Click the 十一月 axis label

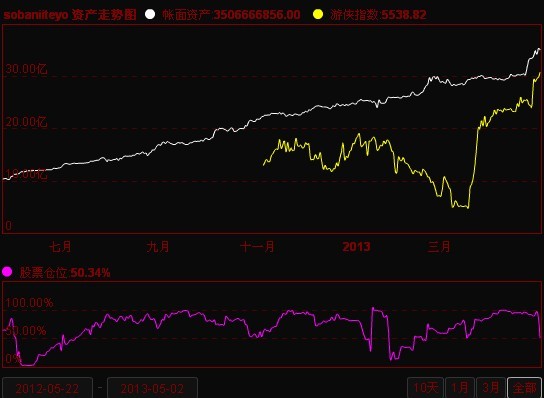click(x=257, y=247)
